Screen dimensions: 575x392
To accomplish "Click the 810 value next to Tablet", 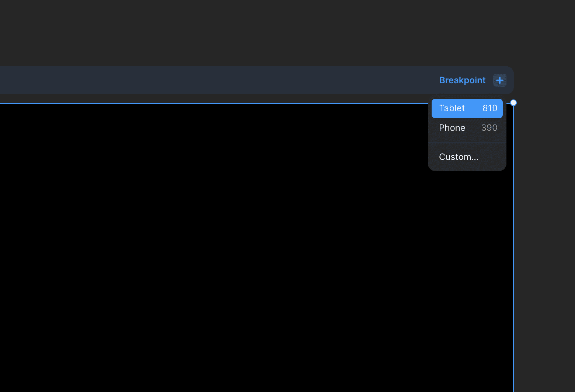I will 489,108.
